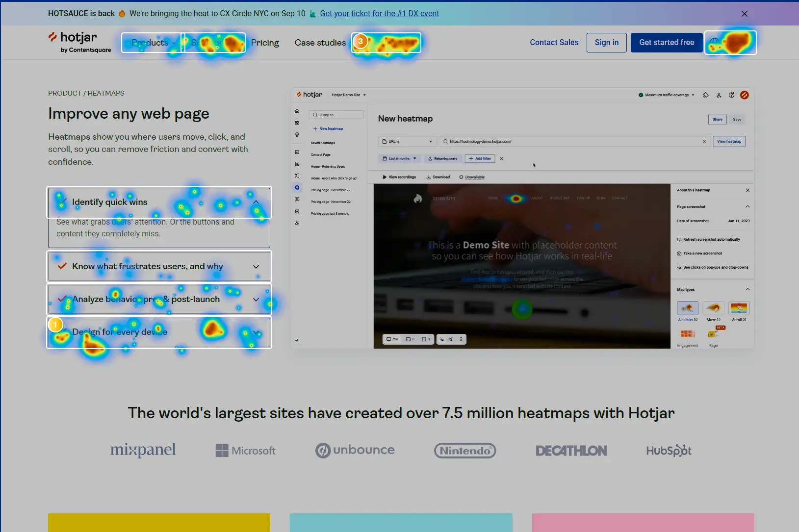Click the Sign in button
The image size is (799, 532).
607,43
